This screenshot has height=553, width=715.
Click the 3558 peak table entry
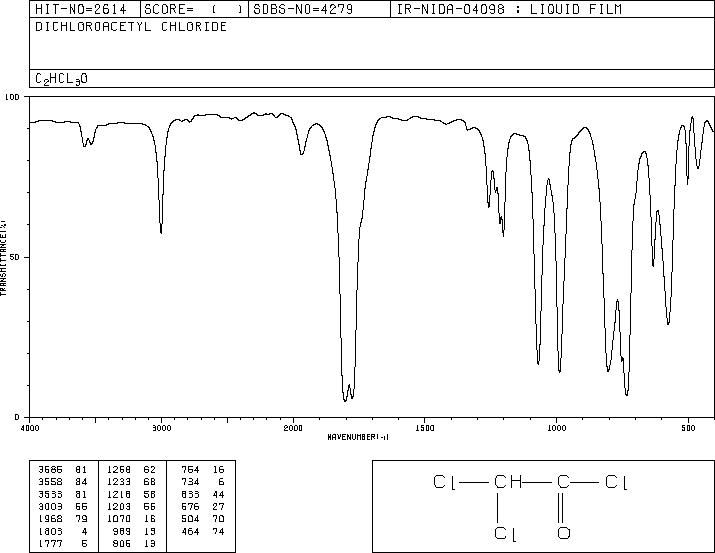pos(62,482)
